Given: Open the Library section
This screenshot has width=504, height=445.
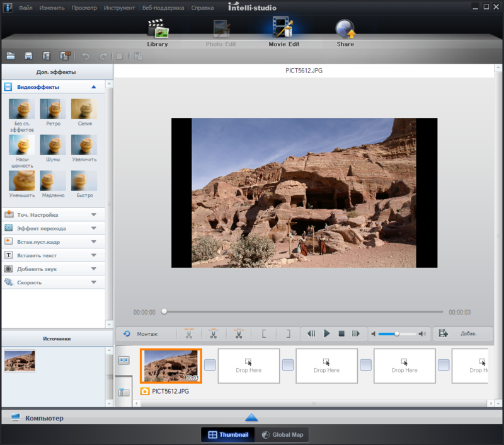Looking at the screenshot, I should (157, 33).
